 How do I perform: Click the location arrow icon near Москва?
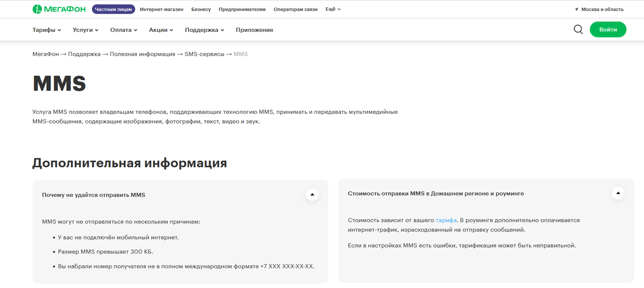coord(577,9)
